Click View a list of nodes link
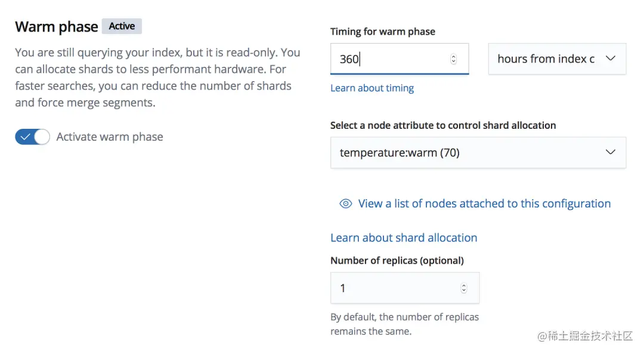644x353 pixels. click(x=484, y=204)
